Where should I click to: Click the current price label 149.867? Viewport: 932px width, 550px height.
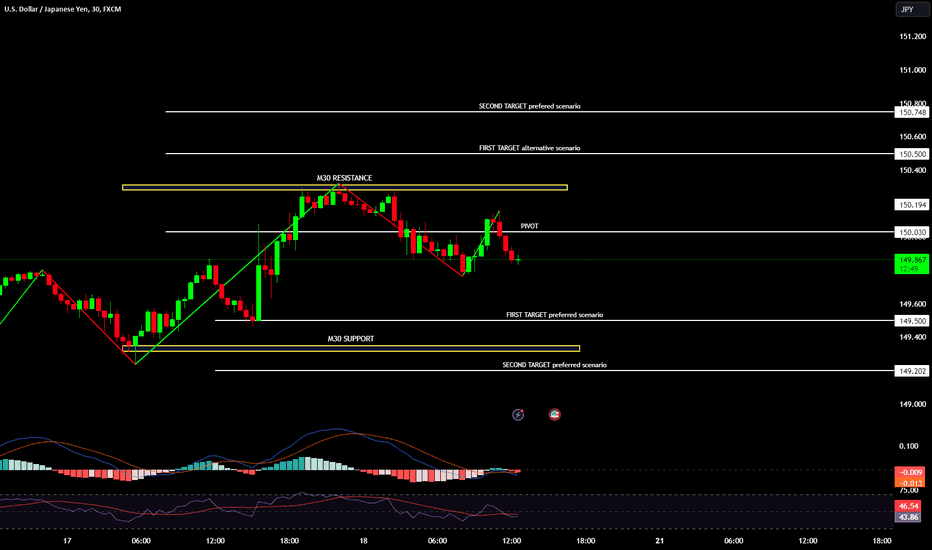pyautogui.click(x=912, y=263)
